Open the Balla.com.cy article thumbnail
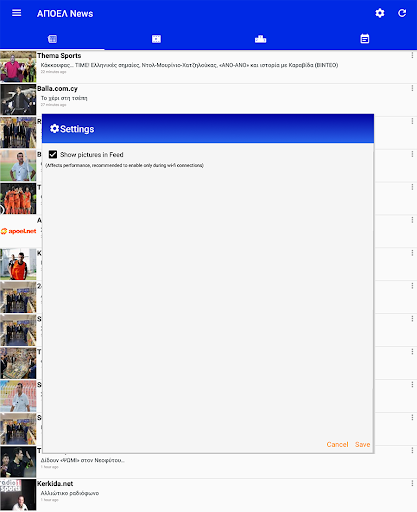Viewport: 417px width, 512px height. coord(18,100)
